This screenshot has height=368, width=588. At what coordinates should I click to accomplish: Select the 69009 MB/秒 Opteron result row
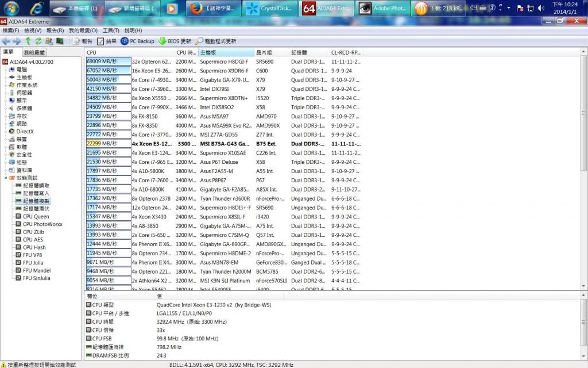[223, 62]
